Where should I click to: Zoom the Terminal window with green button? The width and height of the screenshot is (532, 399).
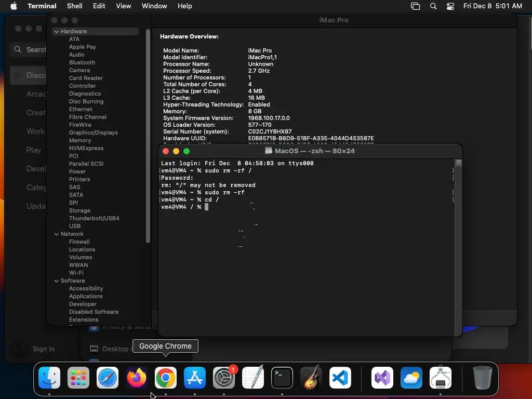tap(187, 151)
